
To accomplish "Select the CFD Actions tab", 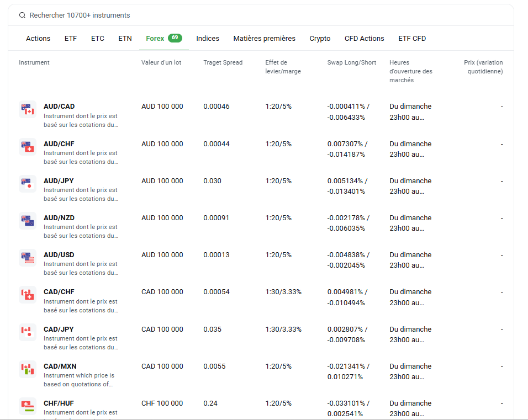I will (364, 39).
